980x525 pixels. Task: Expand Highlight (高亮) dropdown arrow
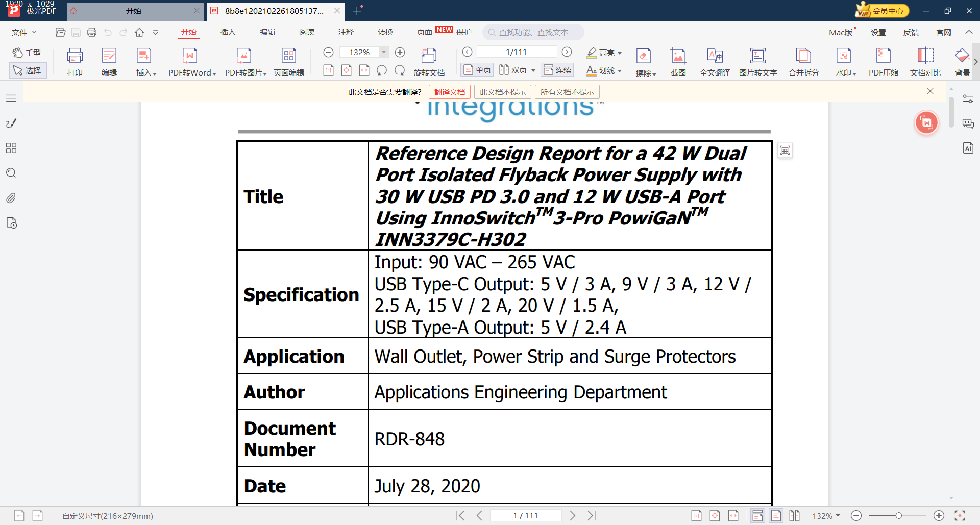(x=620, y=53)
